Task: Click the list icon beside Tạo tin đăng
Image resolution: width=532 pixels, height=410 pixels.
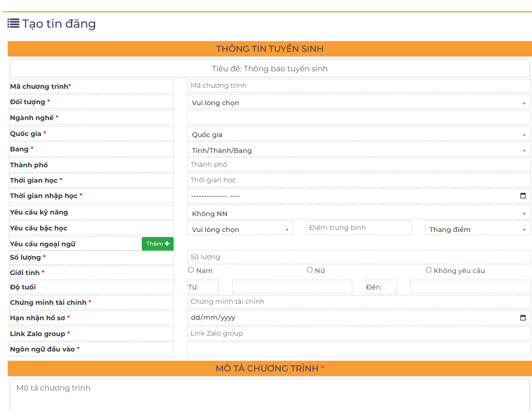Action: click(x=13, y=23)
